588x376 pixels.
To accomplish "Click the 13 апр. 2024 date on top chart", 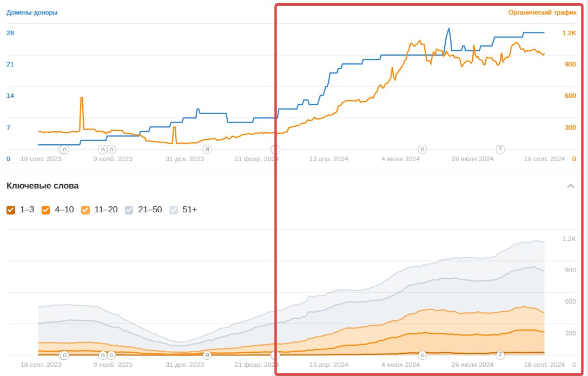I will [x=328, y=159].
